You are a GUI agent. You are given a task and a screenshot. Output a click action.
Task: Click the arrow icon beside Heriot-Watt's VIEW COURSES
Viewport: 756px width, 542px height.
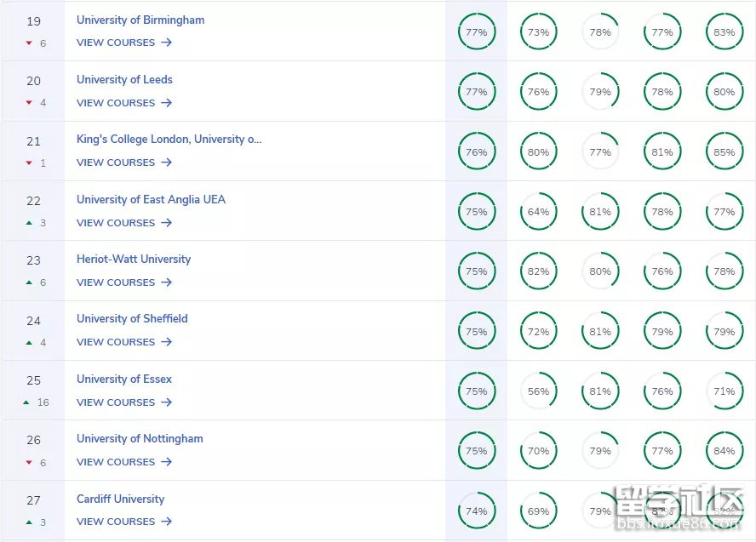166,282
